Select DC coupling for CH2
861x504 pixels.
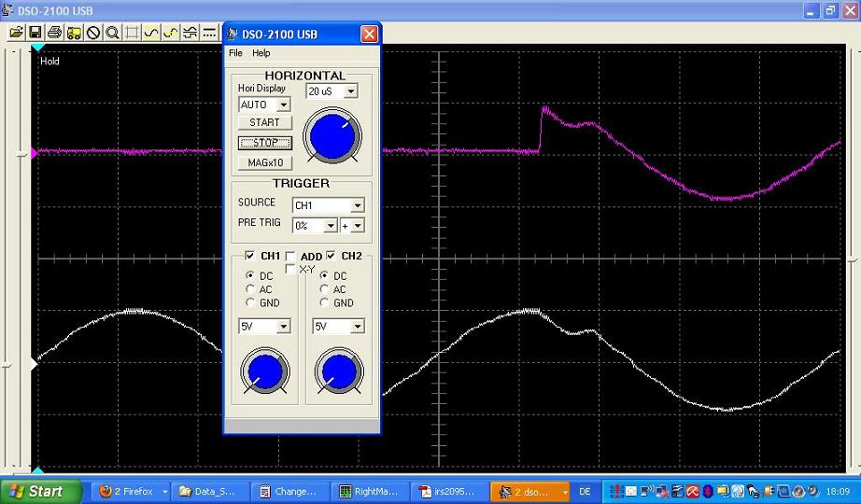click(x=325, y=275)
